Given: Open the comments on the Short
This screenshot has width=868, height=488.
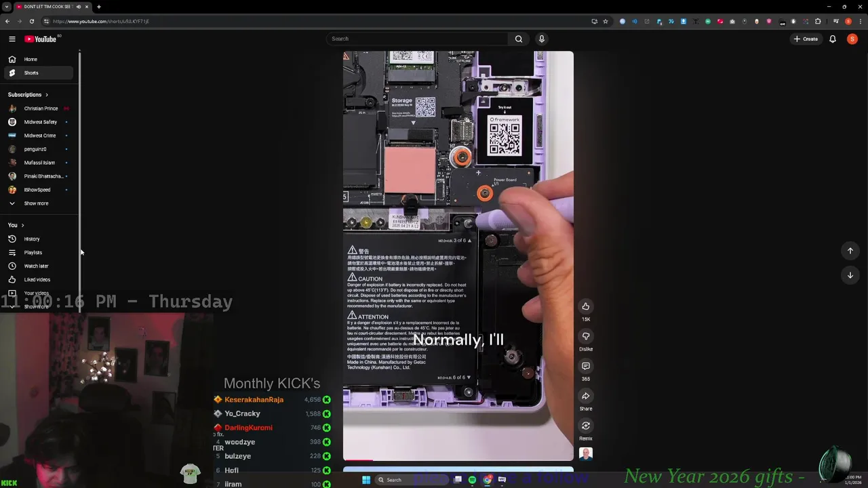Looking at the screenshot, I should coord(586,366).
